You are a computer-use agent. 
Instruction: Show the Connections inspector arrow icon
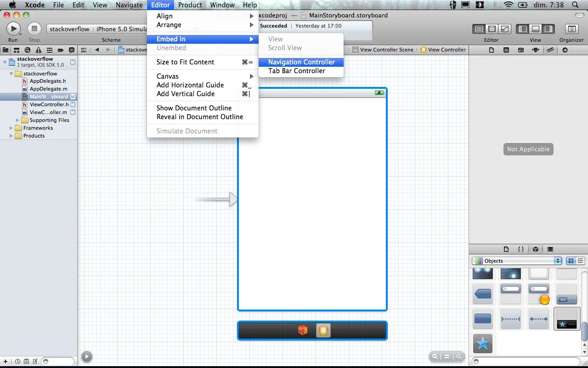[x=565, y=50]
